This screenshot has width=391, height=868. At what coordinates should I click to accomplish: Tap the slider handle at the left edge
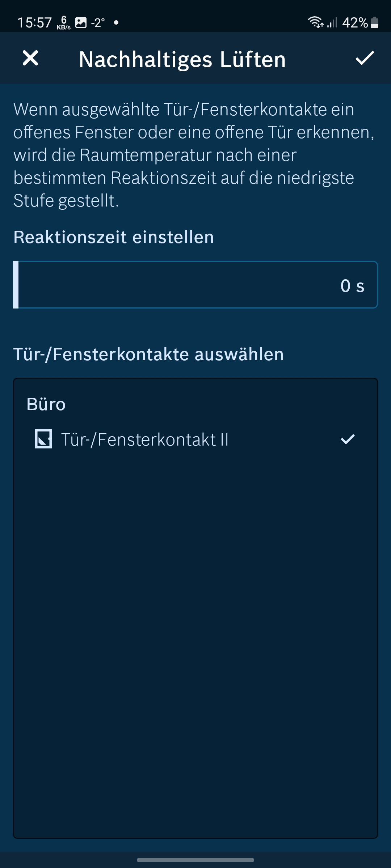(x=16, y=285)
